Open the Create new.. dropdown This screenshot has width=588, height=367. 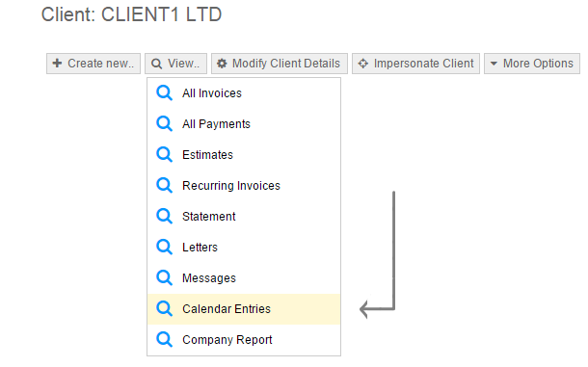click(x=94, y=64)
